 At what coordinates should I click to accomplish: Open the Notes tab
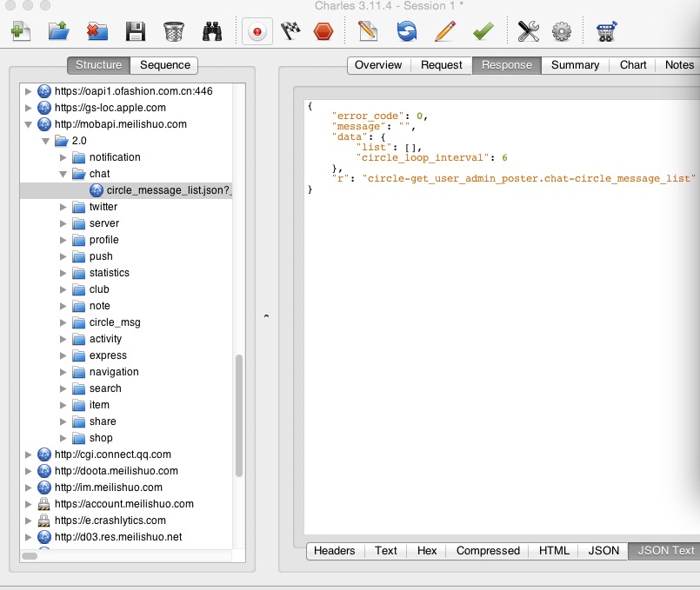[x=679, y=65]
